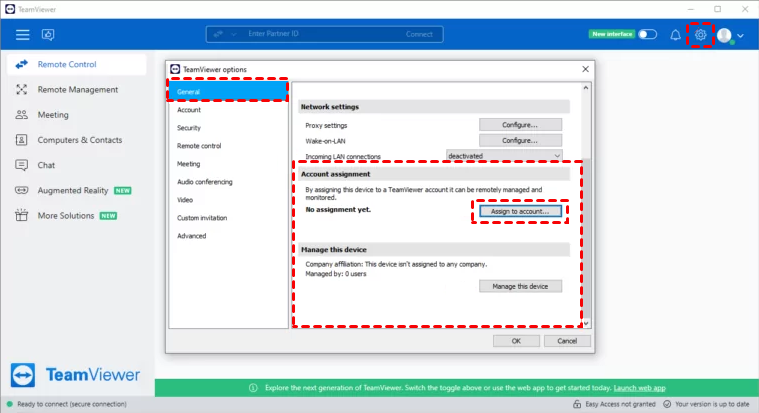The height and width of the screenshot is (413, 759).
Task: Click Manage this device button
Action: (x=520, y=286)
